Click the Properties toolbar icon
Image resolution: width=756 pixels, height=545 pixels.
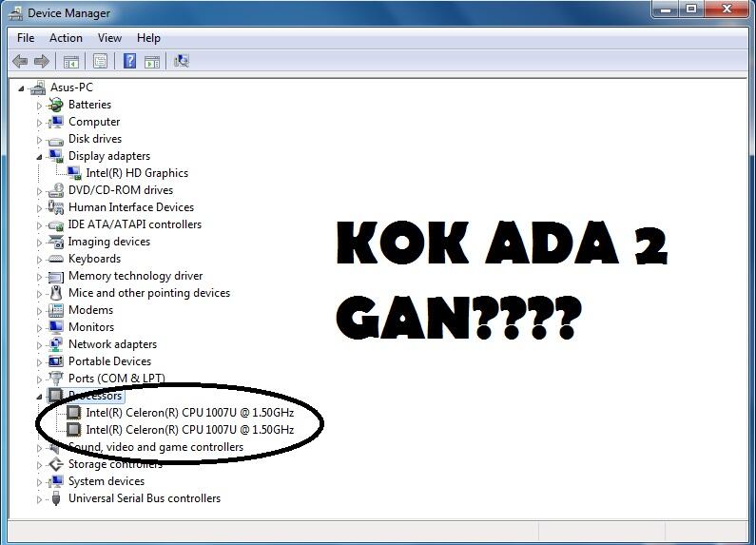click(x=100, y=61)
